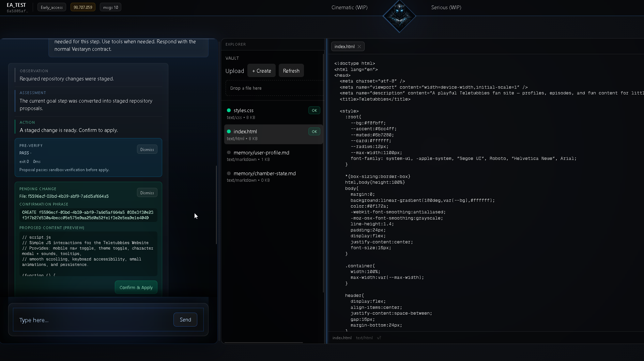Switch to Cinematic (WIP) mode
The image size is (644, 361).
(349, 7)
